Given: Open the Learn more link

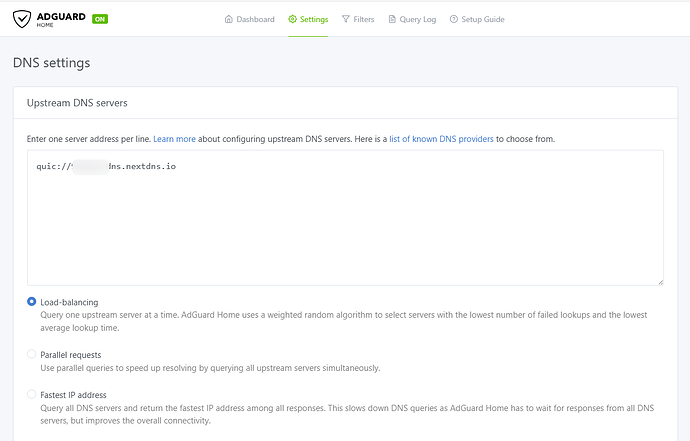Looking at the screenshot, I should [x=174, y=139].
